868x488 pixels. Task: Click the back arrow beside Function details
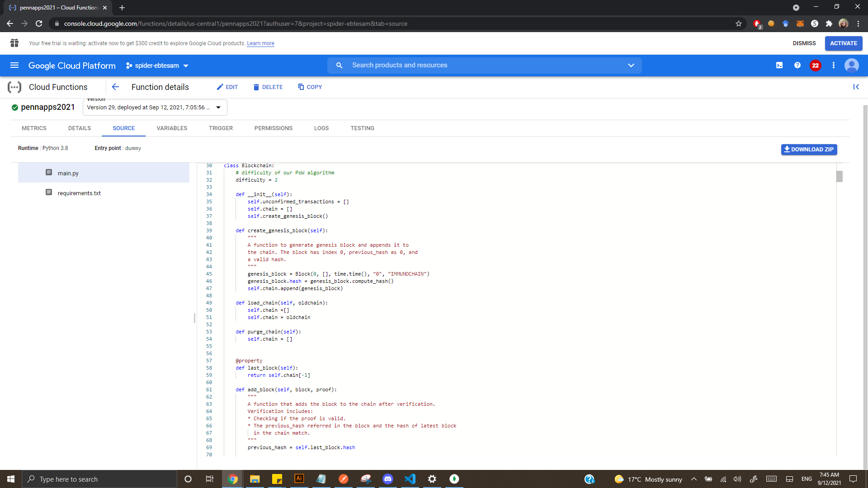[x=115, y=87]
